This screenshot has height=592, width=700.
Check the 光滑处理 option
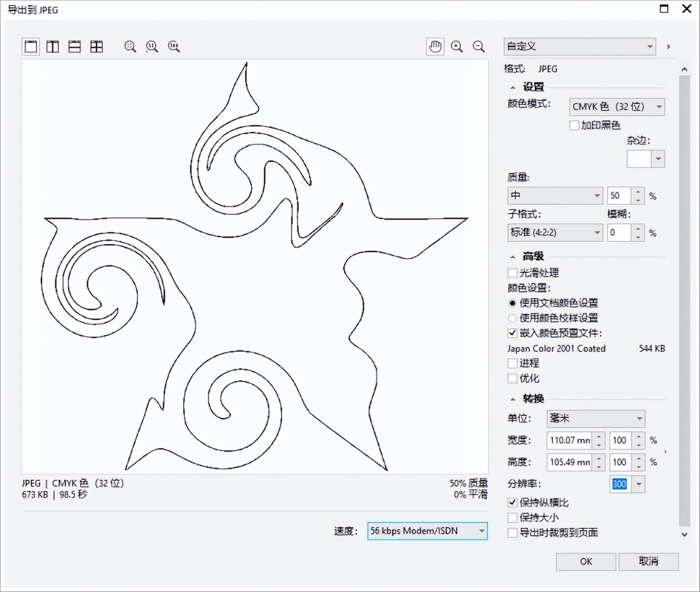pos(513,273)
